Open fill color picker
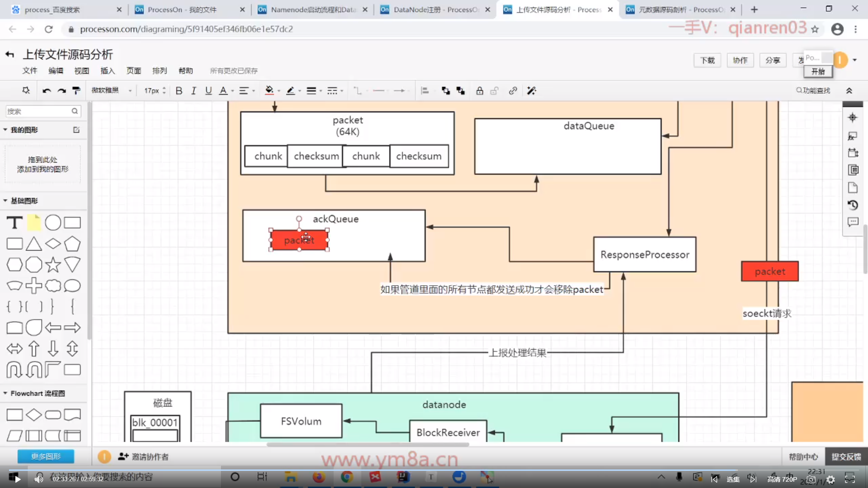Viewport: 868px width, 488px height. pos(269,91)
